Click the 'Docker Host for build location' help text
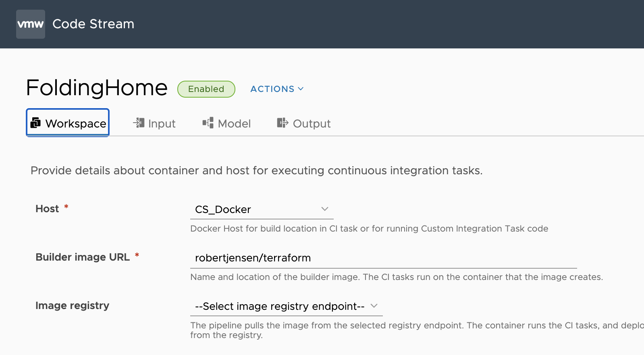The width and height of the screenshot is (644, 355). pos(369,229)
